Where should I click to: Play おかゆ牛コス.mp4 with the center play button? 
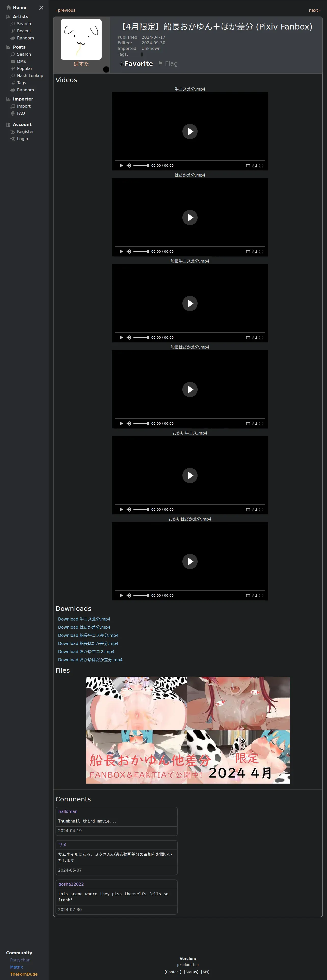pyautogui.click(x=190, y=475)
